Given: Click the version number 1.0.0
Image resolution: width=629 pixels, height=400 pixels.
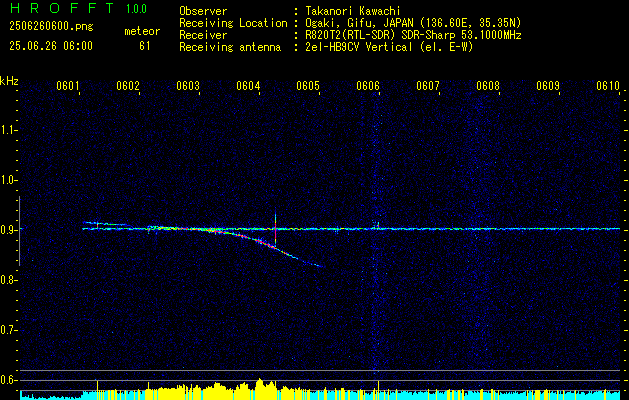Looking at the screenshot, I should tap(137, 9).
